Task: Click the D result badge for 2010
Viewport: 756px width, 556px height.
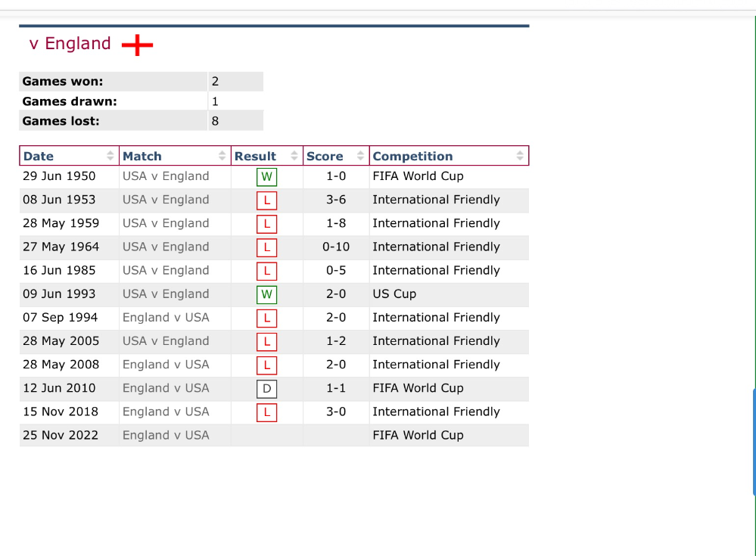Action: point(266,389)
